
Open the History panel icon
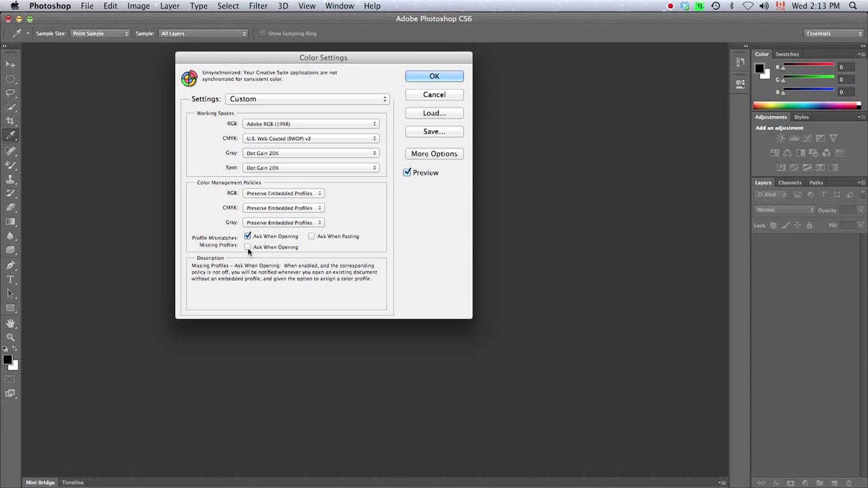tap(740, 62)
